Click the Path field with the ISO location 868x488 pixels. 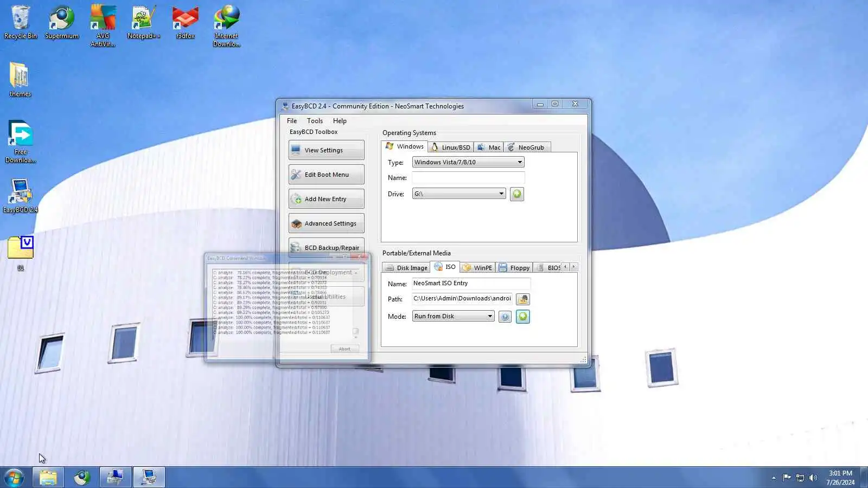pos(462,299)
